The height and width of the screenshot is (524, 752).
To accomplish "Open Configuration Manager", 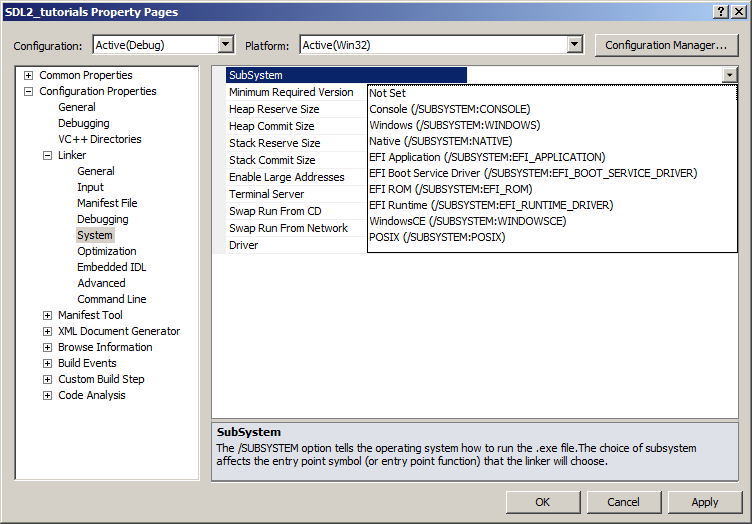I will (666, 45).
